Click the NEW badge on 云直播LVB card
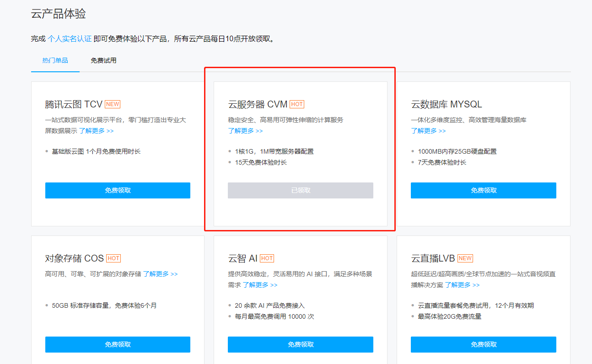 point(465,258)
